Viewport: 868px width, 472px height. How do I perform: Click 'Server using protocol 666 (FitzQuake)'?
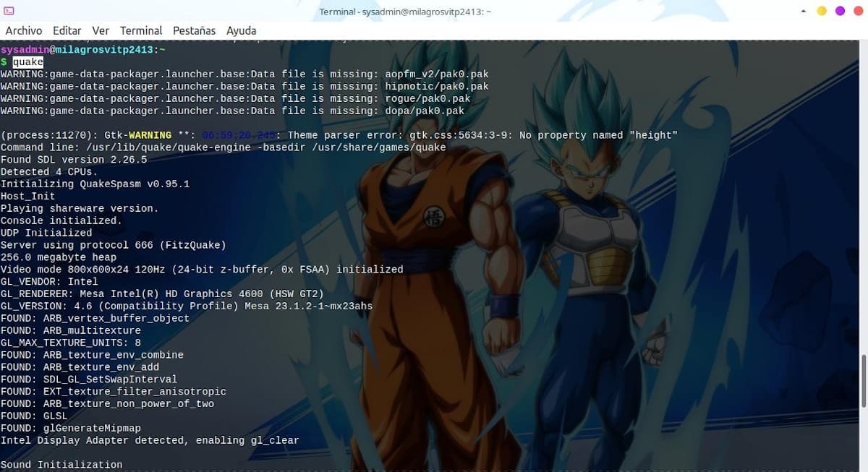pyautogui.click(x=114, y=245)
